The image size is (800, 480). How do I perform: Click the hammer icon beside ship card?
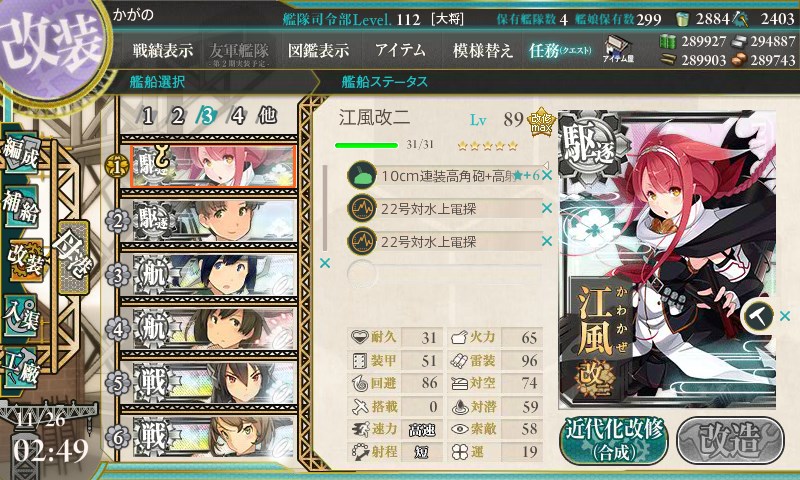(x=758, y=316)
